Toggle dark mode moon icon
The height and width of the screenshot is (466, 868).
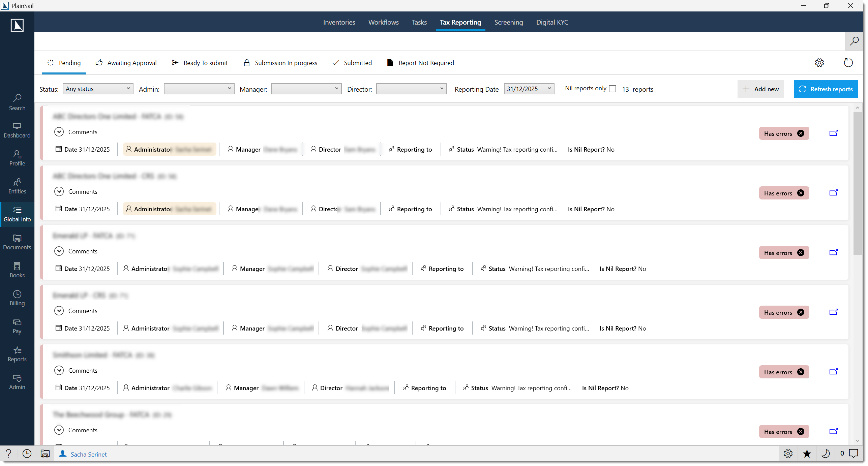826,454
